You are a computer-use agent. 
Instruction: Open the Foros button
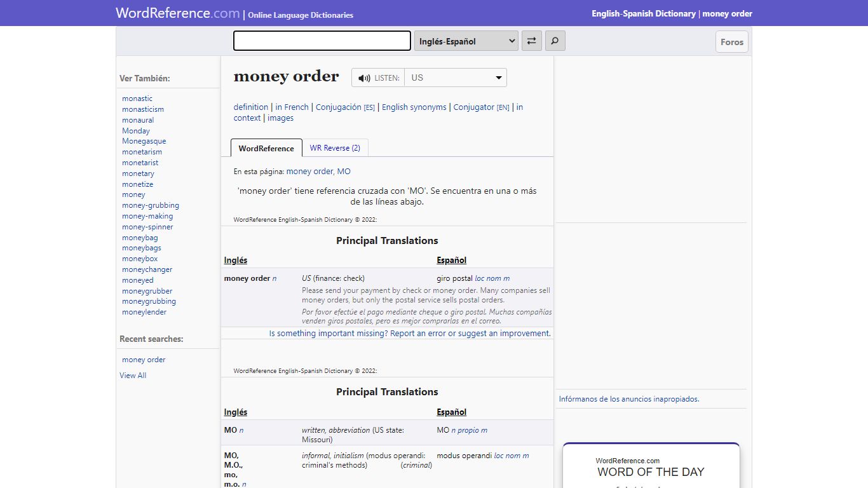[x=732, y=42]
